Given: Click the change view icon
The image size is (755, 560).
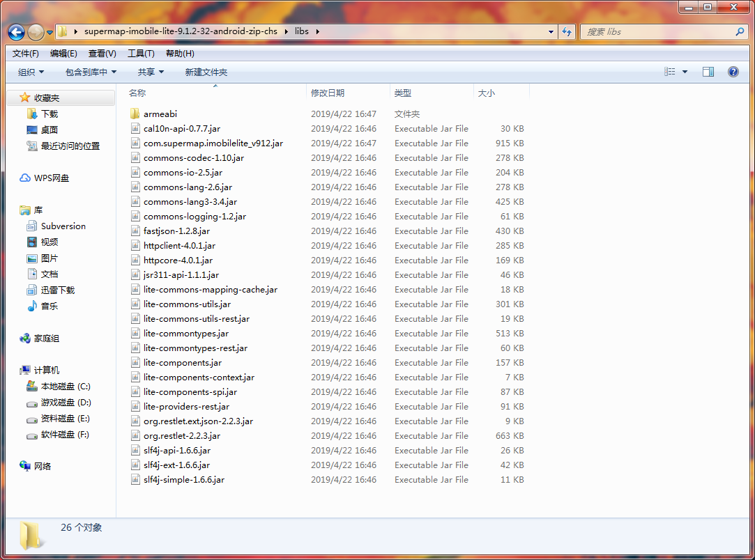Looking at the screenshot, I should pos(670,72).
